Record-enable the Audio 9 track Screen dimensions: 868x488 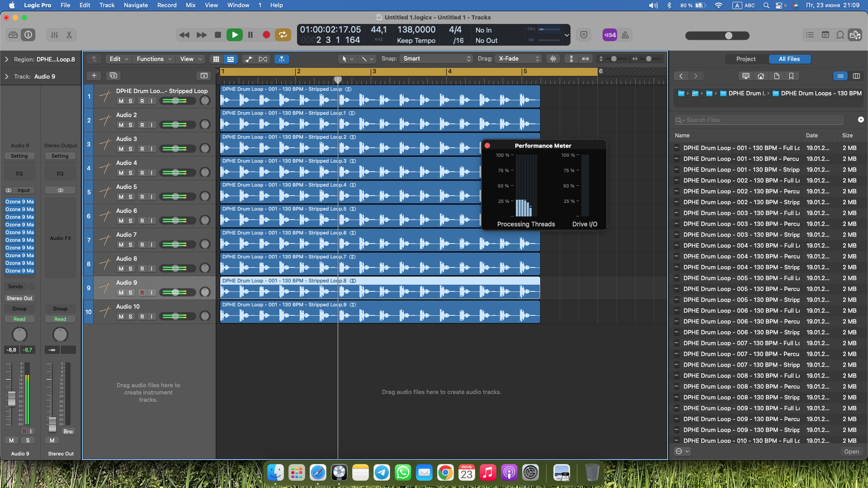tap(142, 293)
